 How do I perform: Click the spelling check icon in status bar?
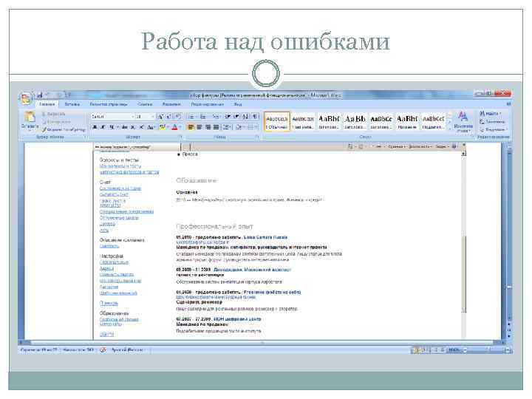(103, 349)
